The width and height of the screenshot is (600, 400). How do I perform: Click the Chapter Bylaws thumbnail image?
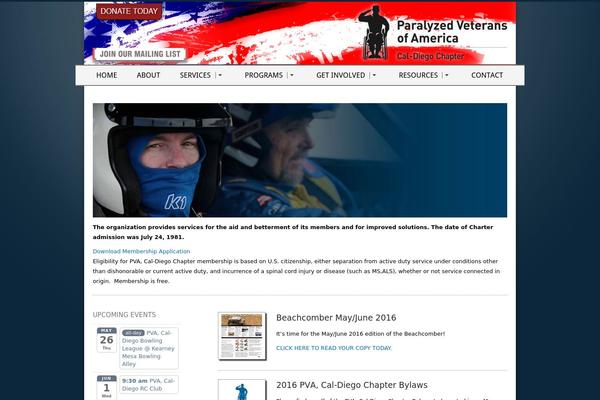242,390
